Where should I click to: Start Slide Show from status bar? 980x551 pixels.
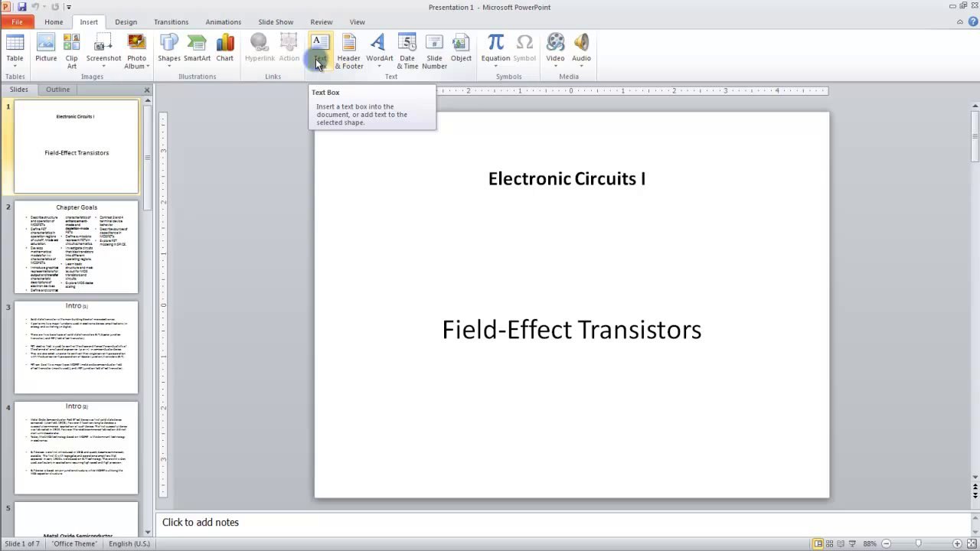coord(853,543)
